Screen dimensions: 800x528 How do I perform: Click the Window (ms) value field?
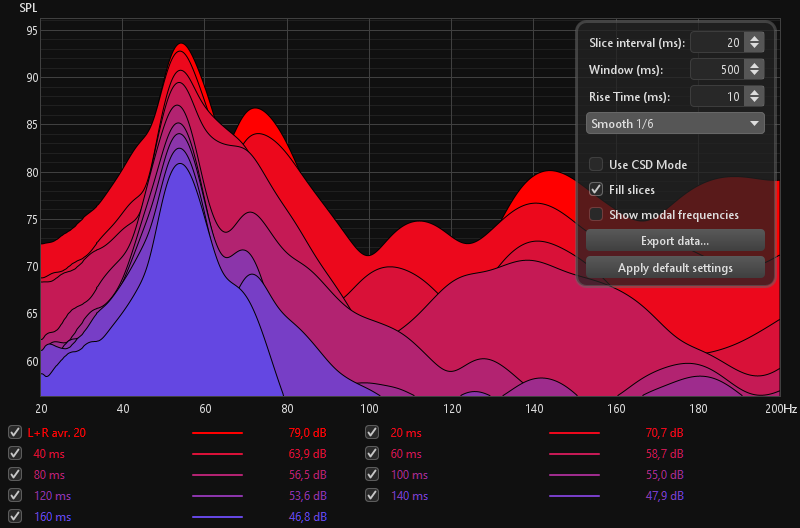pos(716,70)
